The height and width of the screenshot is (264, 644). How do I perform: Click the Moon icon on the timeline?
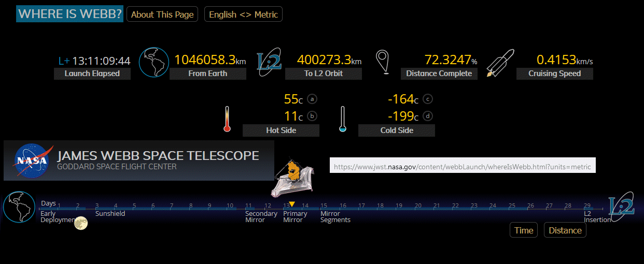coord(80,223)
